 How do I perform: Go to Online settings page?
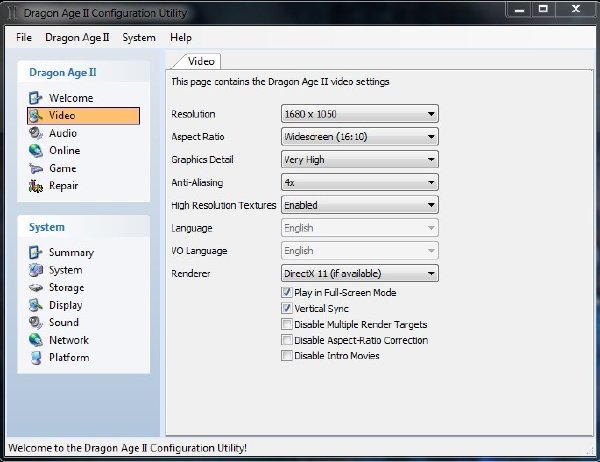[64, 150]
